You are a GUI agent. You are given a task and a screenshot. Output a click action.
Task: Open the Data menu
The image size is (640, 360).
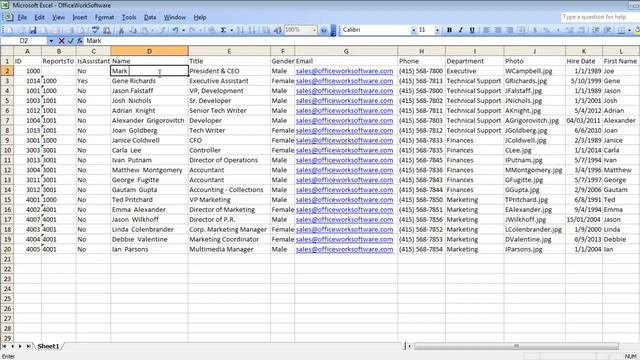point(150,18)
